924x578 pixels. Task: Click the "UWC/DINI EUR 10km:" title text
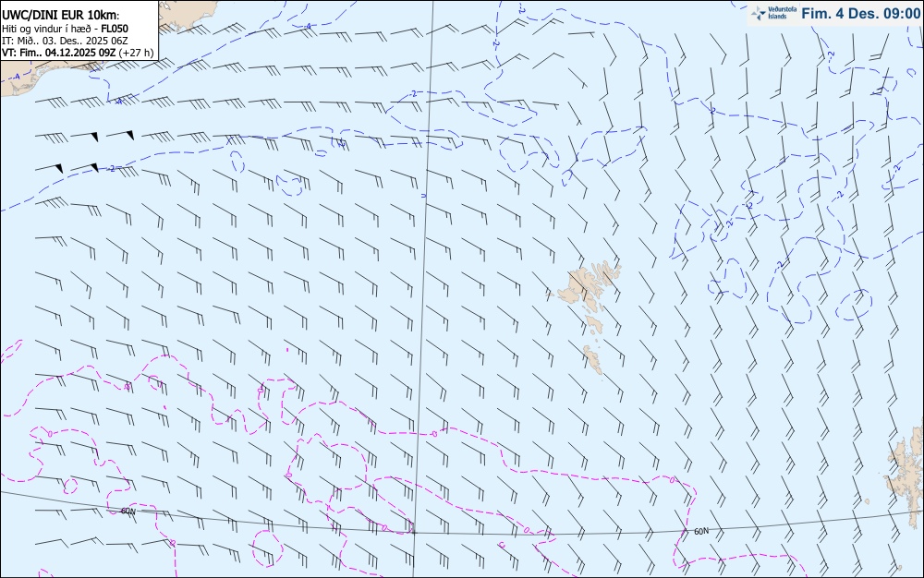(61, 16)
